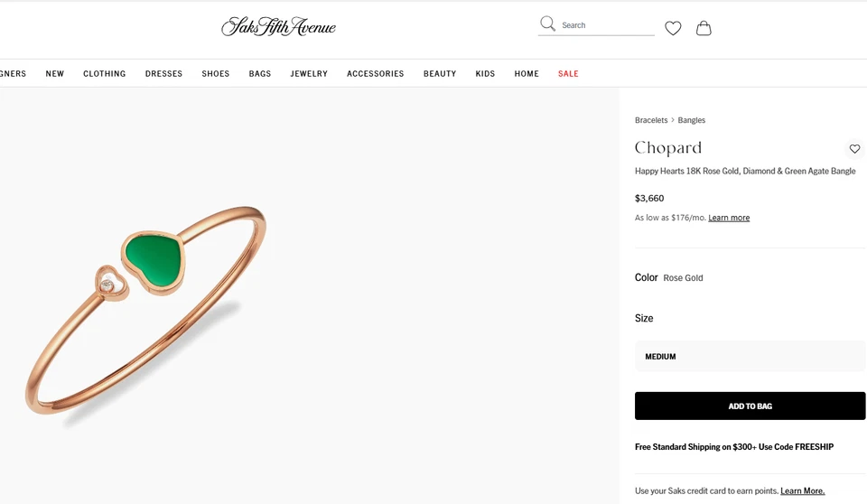Open the BAGS category
The height and width of the screenshot is (504, 867).
point(260,73)
